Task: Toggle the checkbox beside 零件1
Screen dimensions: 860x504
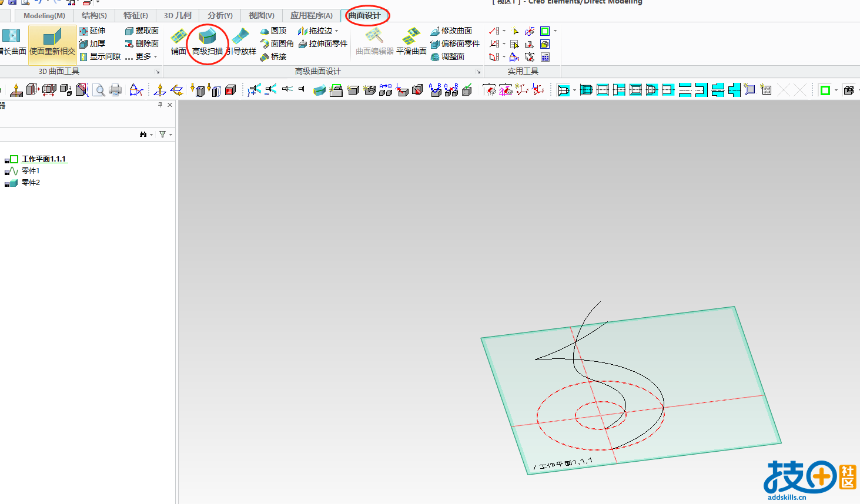Action: (x=6, y=172)
